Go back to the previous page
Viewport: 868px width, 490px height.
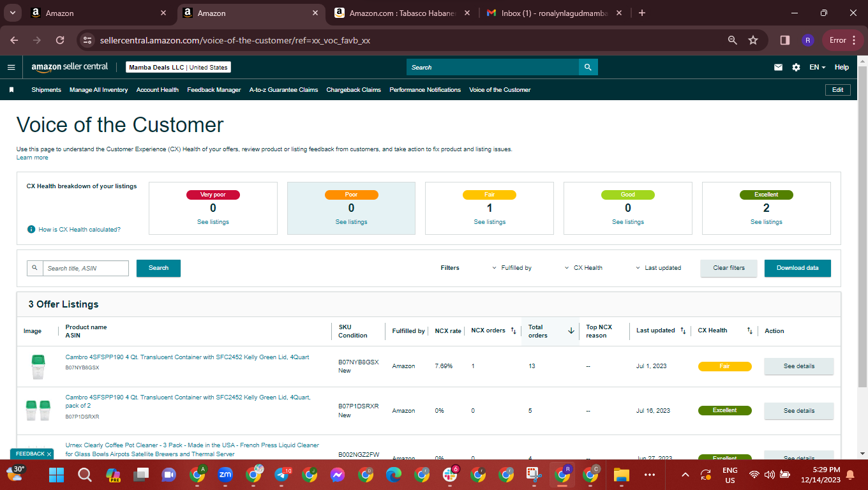[14, 40]
